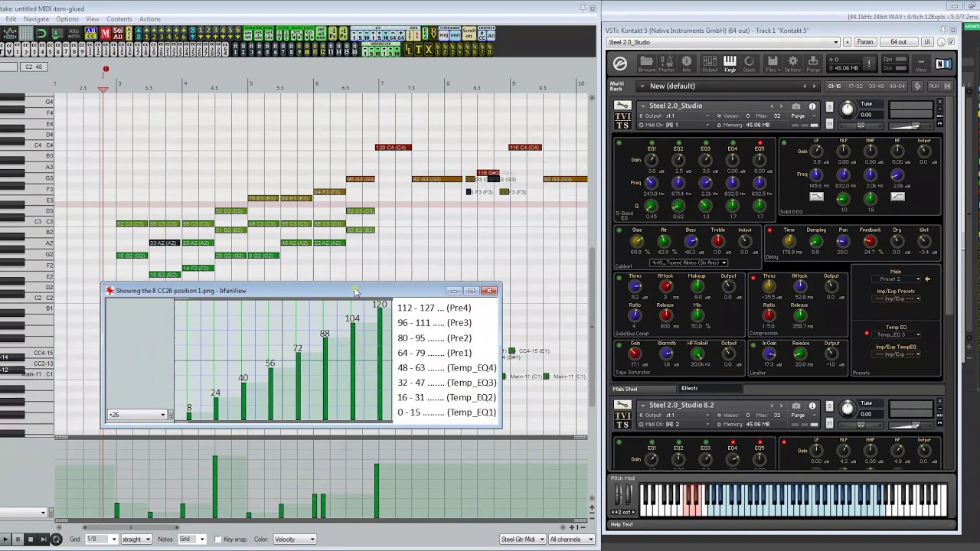Click the MIDI editor pause button
Viewport: 980px width, 551px height.
pos(18,540)
